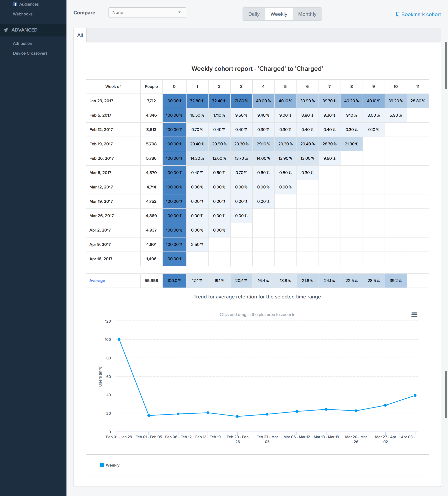
Task: Click the Compare dropdown arrow
Action: [x=179, y=12]
